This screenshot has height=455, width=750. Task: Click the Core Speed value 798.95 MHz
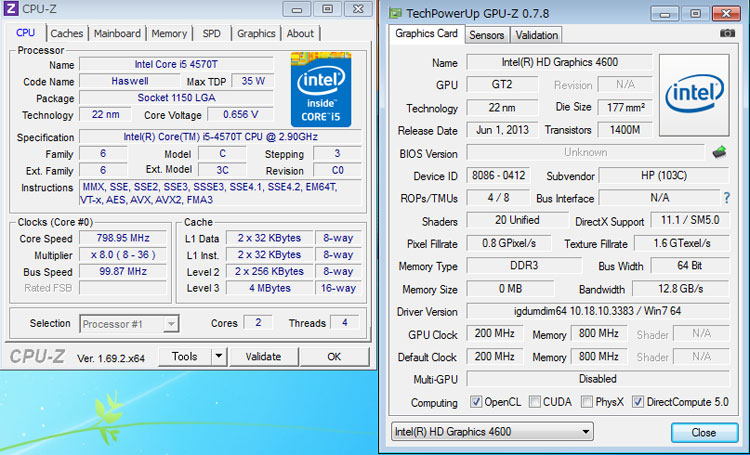tap(123, 238)
